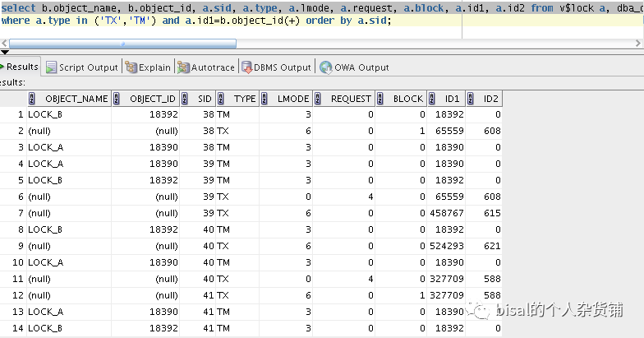Click the OWA Output globe icon
The height and width of the screenshot is (338, 644).
click(325, 67)
